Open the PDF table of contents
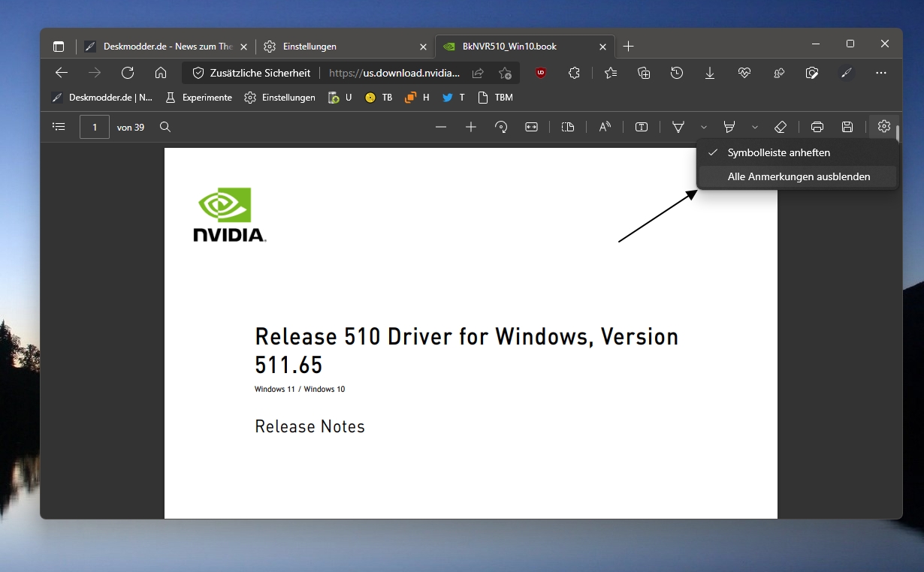 [x=59, y=127]
